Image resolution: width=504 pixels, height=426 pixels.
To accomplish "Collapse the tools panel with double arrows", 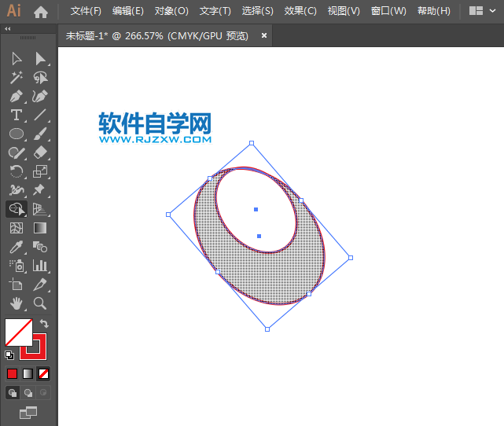I will pos(8,28).
